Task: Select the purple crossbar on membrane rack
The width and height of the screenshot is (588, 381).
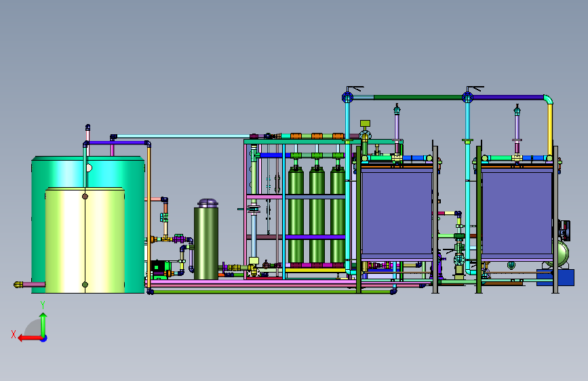Action: point(315,237)
